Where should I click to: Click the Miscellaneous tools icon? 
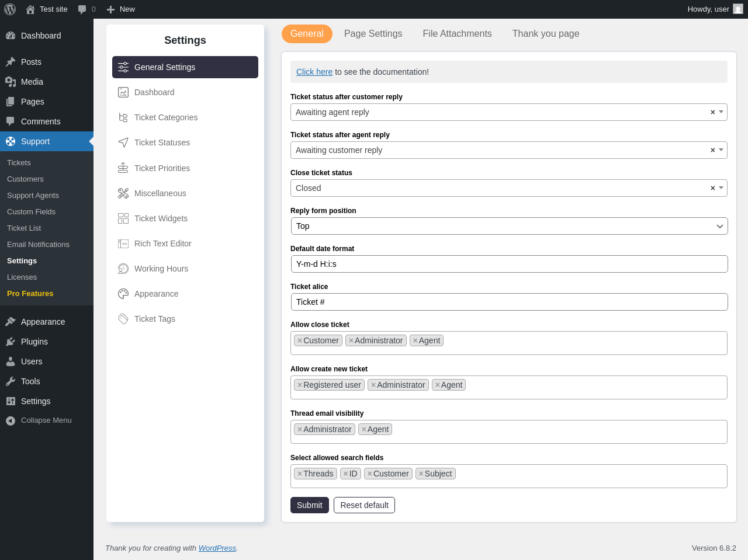(123, 193)
